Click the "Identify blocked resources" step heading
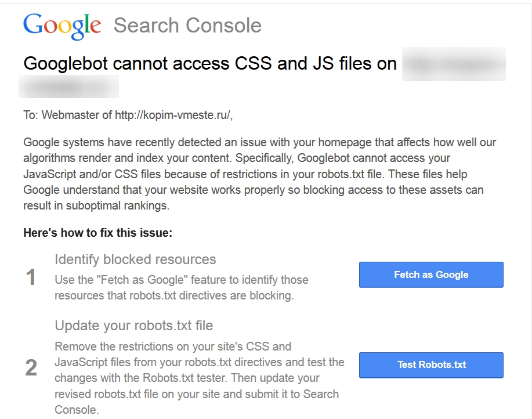 (135, 259)
